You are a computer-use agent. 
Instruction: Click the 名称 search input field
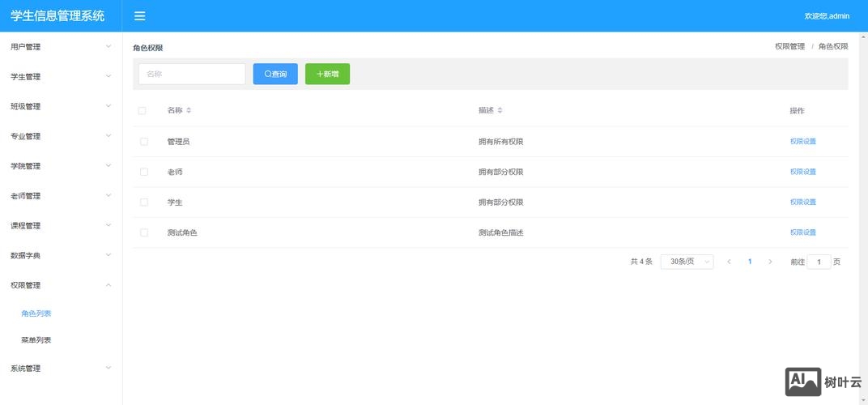click(x=192, y=74)
